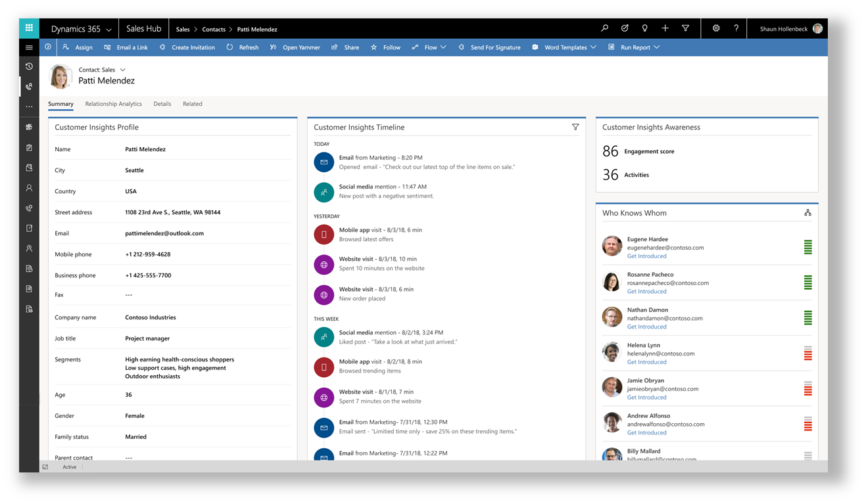Click Patti Melendez's profile photo

[x=60, y=76]
